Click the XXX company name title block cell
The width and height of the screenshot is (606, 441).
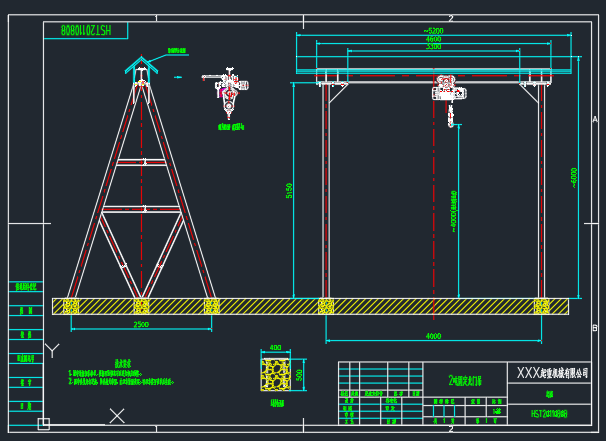pyautogui.click(x=552, y=373)
